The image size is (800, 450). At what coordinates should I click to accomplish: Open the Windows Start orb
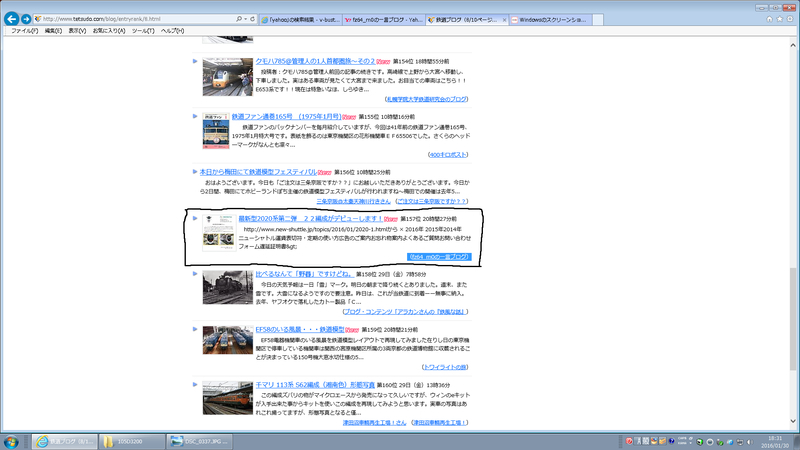(11, 441)
